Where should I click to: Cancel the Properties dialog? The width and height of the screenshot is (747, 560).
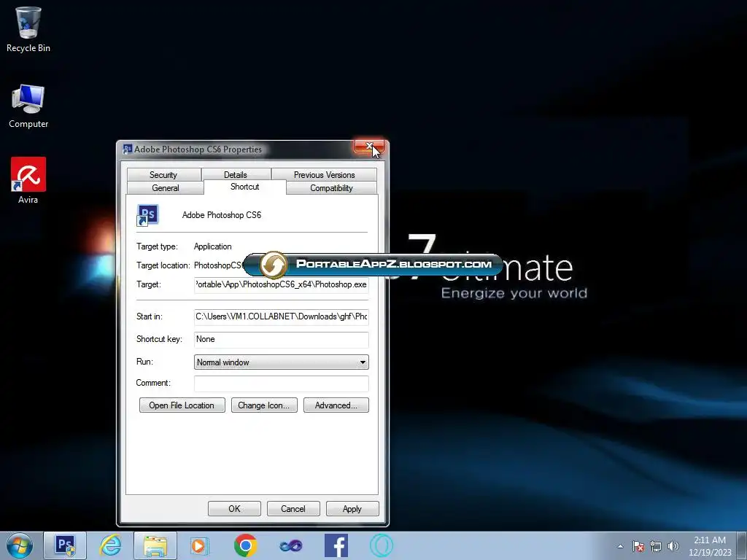(x=293, y=508)
